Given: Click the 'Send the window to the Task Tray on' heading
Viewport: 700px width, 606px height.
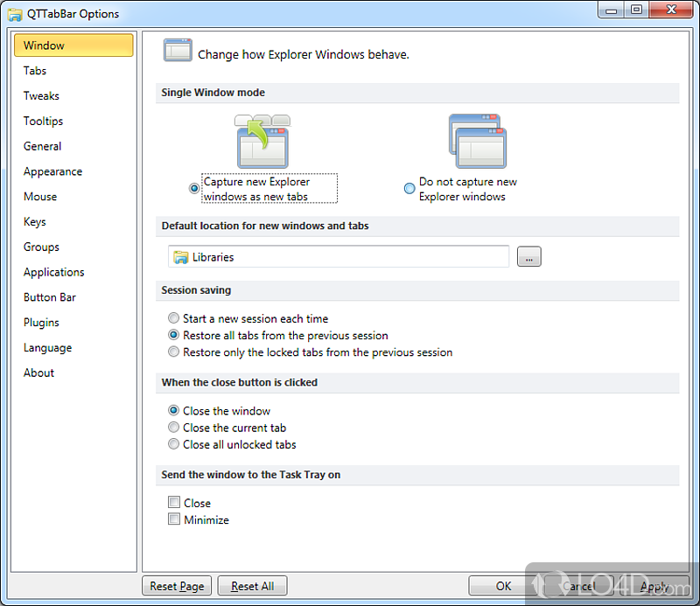Looking at the screenshot, I should coord(251,475).
